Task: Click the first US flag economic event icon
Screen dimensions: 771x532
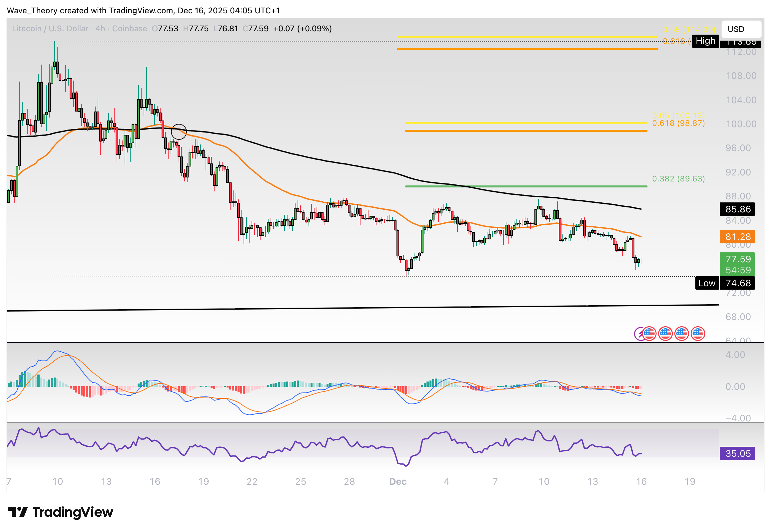Action: coord(649,334)
